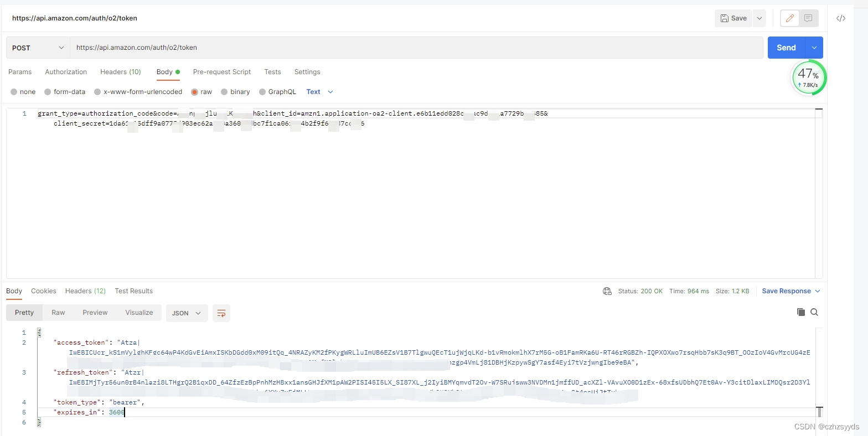Screen dimensions: 868x436
Task: Click the "token_type": "bearer" line
Action: coord(99,402)
